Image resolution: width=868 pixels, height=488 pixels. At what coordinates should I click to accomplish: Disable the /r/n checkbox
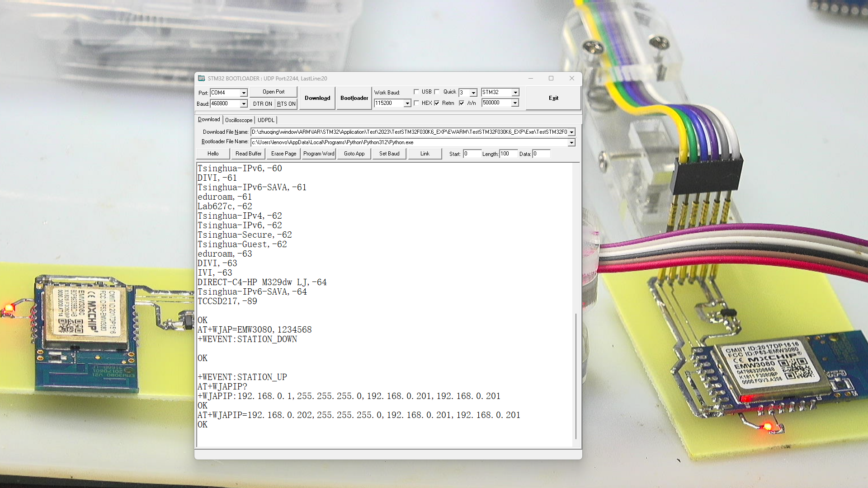[x=462, y=103]
